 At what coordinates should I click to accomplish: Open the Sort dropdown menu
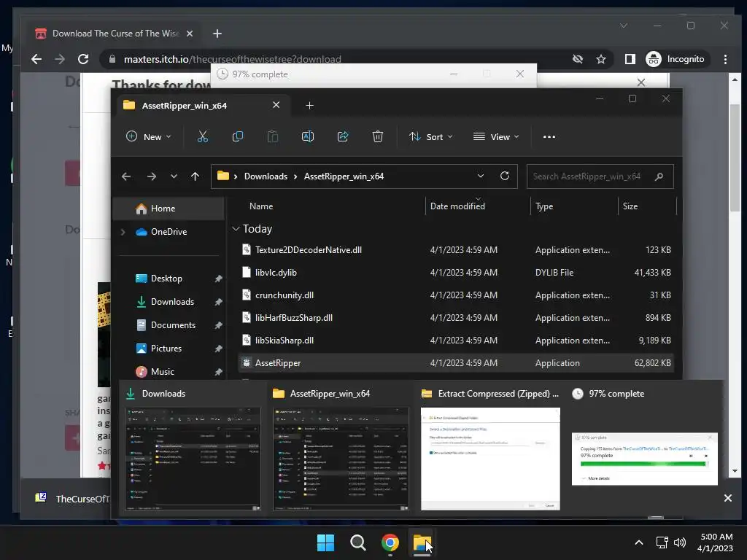(430, 136)
